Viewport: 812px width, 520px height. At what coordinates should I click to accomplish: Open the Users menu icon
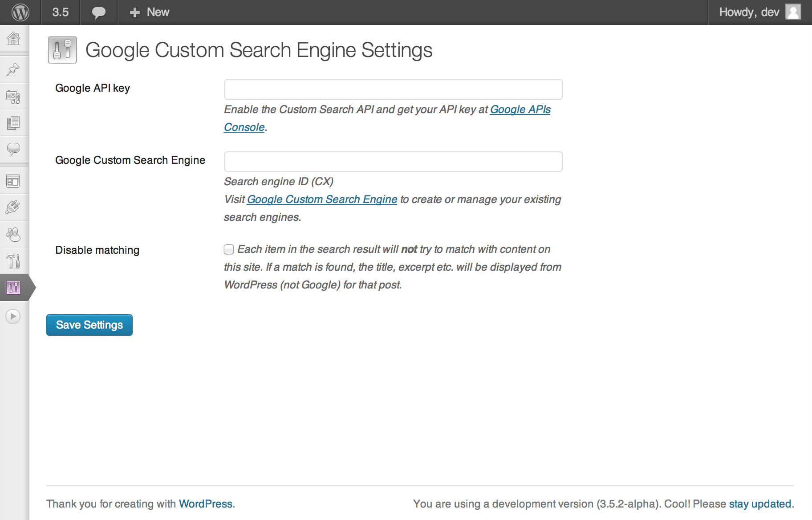click(13, 234)
